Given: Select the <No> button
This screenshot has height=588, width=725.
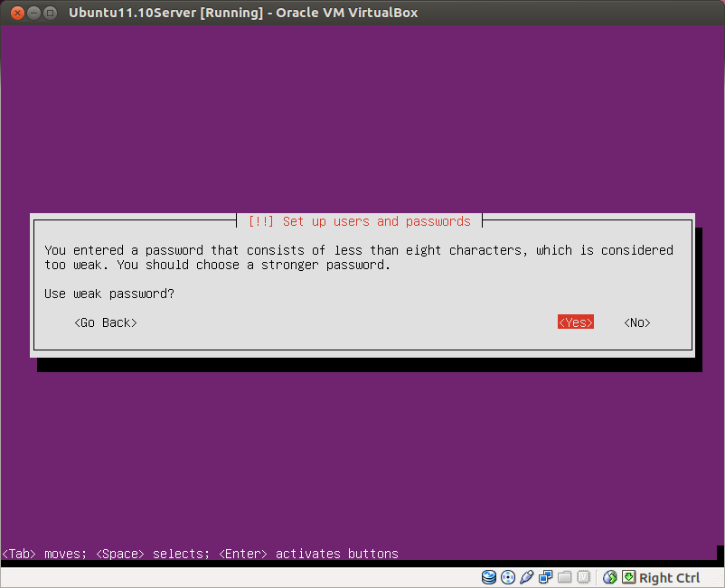Looking at the screenshot, I should click(636, 322).
